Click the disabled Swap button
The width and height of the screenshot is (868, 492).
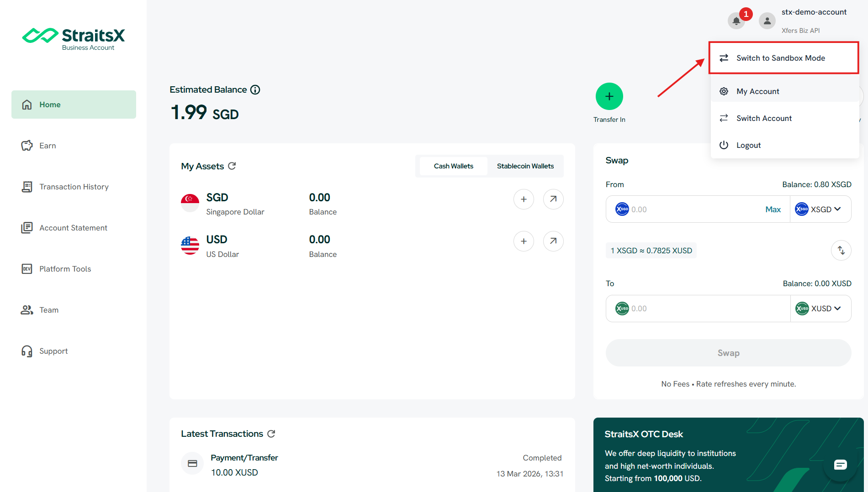coord(728,353)
